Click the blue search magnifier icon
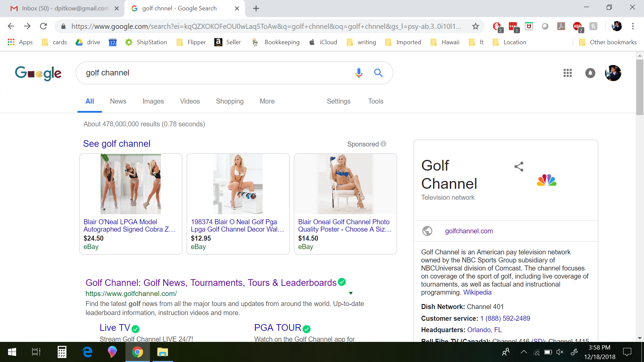644x362 pixels. click(x=378, y=73)
